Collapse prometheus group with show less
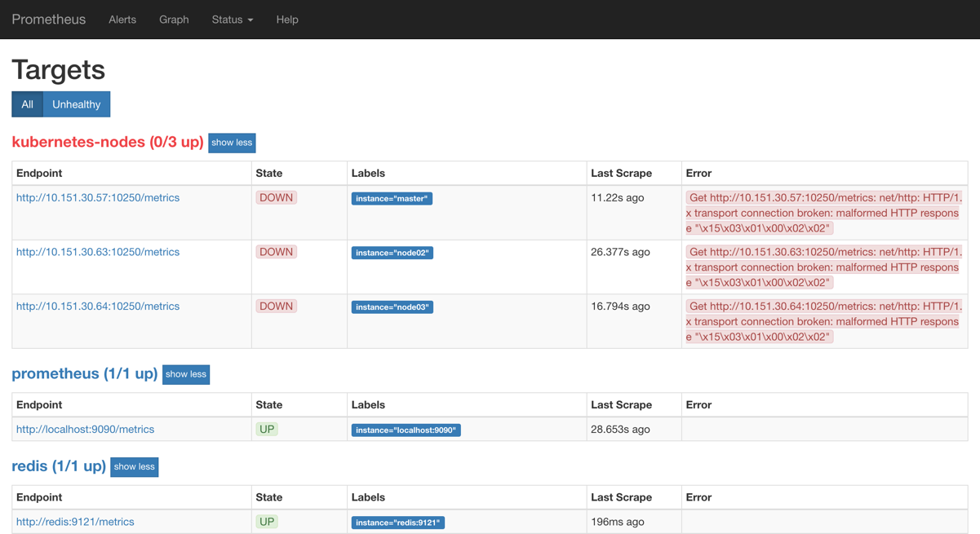 tap(186, 374)
